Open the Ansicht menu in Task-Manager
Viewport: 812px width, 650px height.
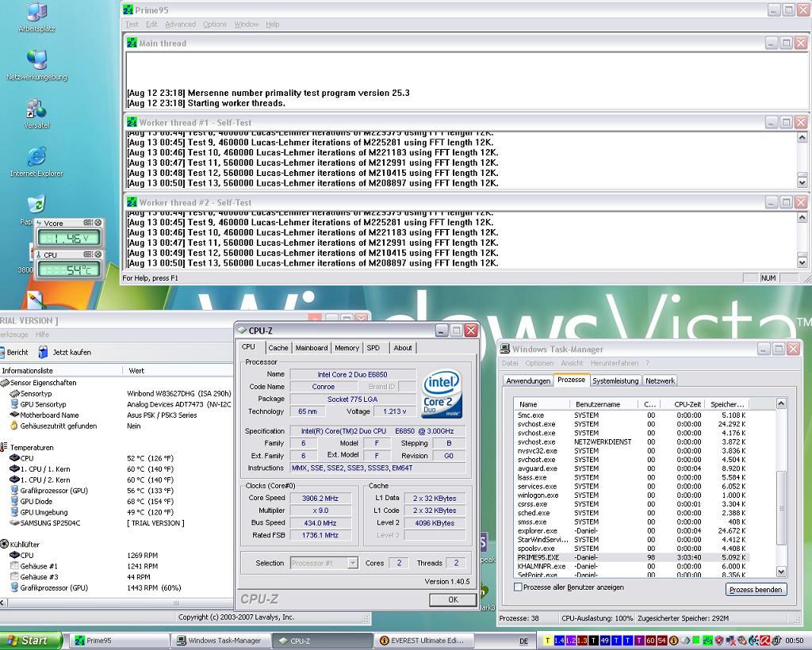click(x=572, y=363)
